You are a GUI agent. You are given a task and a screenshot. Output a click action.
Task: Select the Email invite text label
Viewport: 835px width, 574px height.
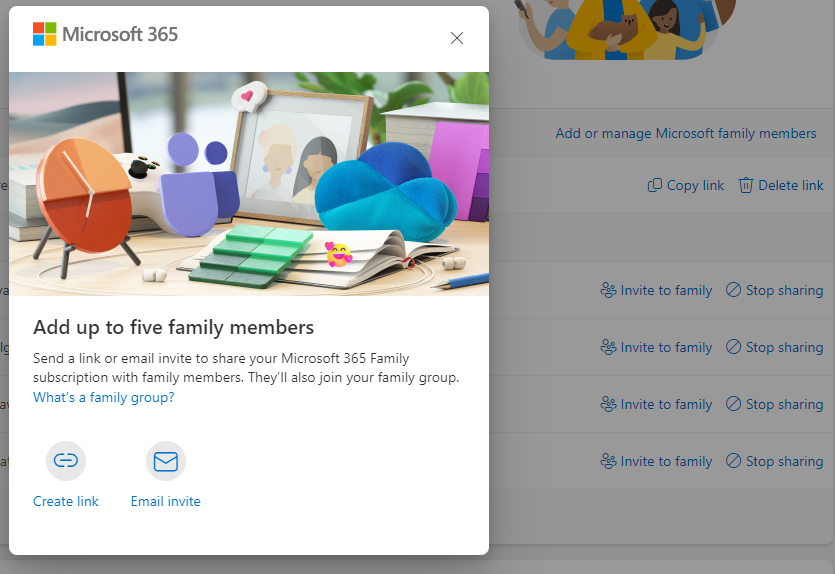tap(166, 501)
